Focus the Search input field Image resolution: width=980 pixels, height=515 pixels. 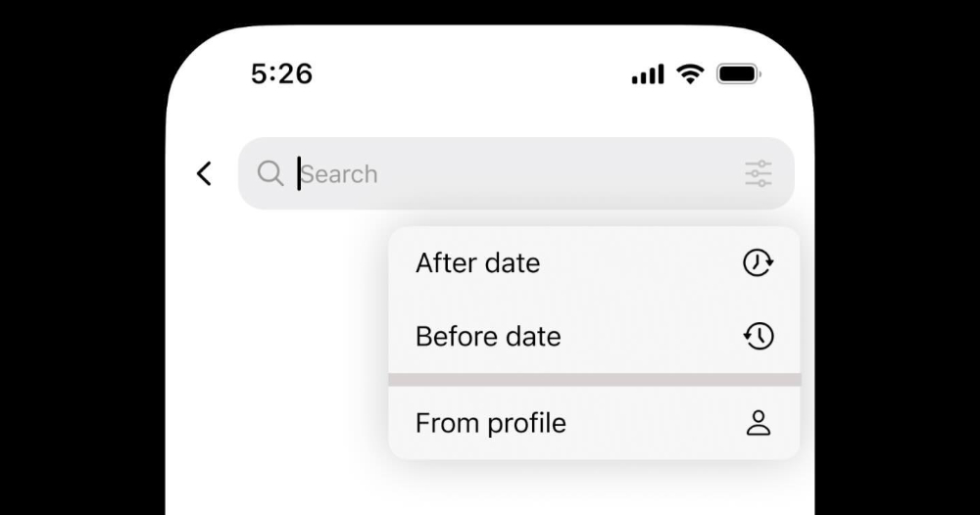click(x=516, y=173)
